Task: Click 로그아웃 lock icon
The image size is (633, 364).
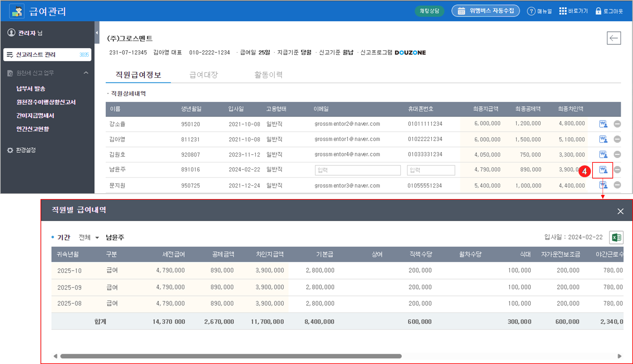Action: 598,11
